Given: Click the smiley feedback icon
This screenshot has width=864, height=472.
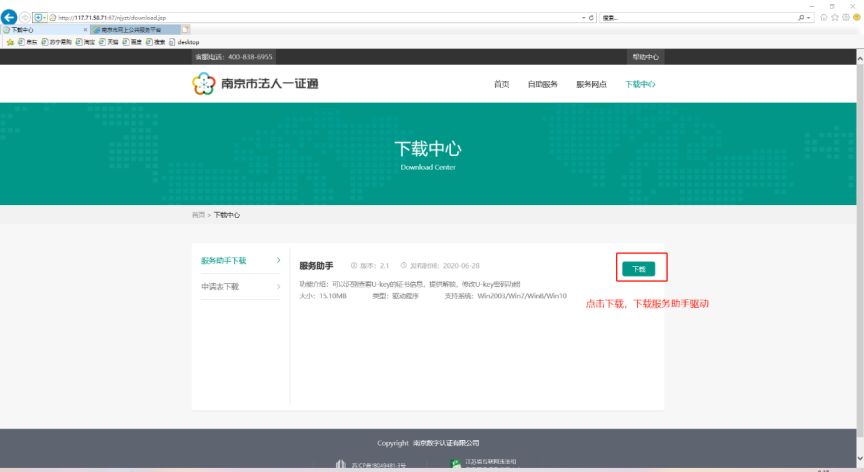Looking at the screenshot, I should [x=856, y=18].
